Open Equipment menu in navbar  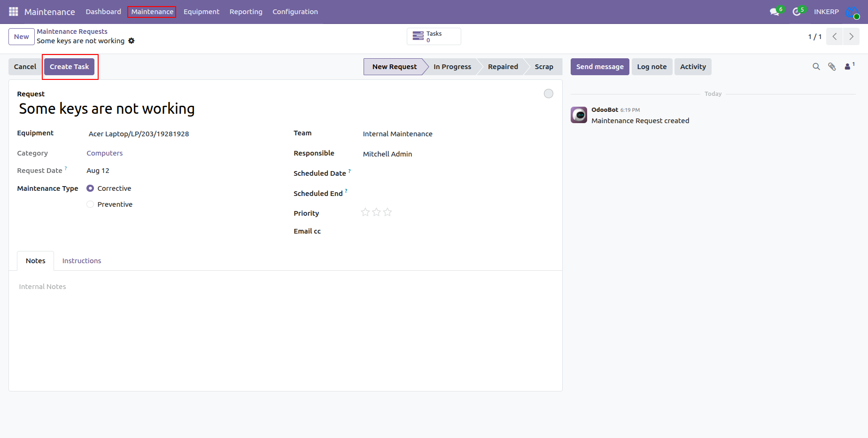(x=201, y=12)
